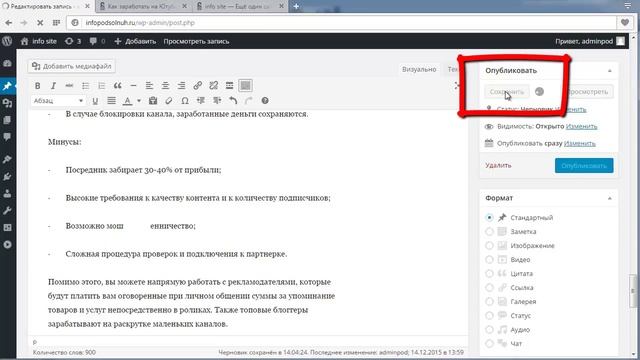Viewport: 640px width, 360px height.
Task: Open the text color dropdown arrow
Action: (x=139, y=101)
